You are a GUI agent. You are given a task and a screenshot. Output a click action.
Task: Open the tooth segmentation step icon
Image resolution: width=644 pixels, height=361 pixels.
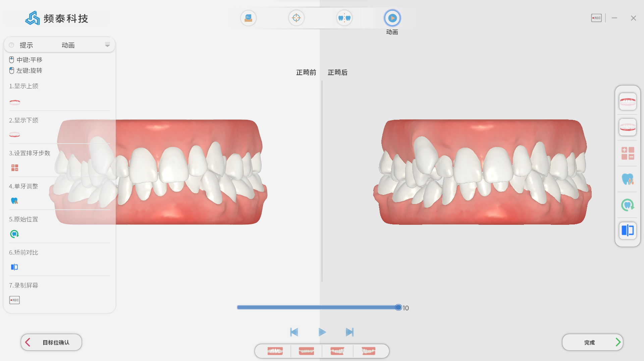coord(344,18)
